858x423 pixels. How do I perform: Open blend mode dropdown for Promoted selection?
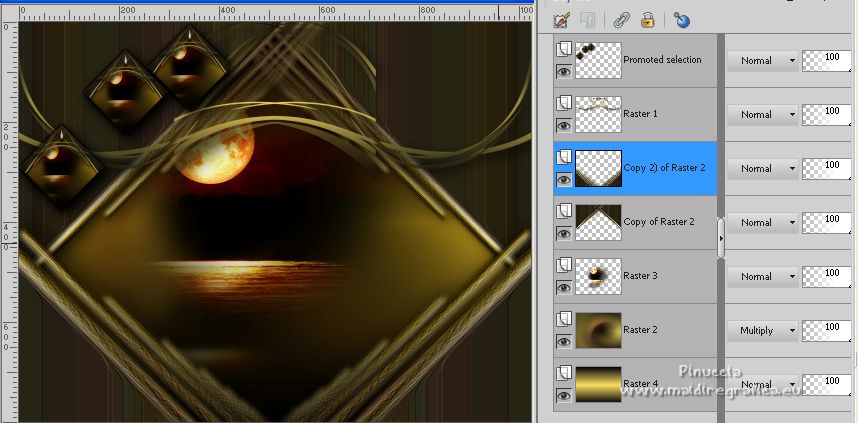click(763, 61)
